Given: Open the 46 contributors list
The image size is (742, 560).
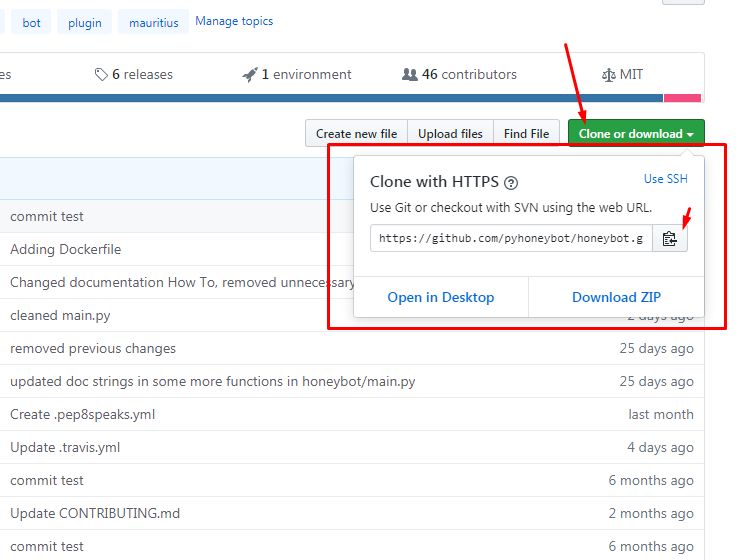Looking at the screenshot, I should coord(469,74).
